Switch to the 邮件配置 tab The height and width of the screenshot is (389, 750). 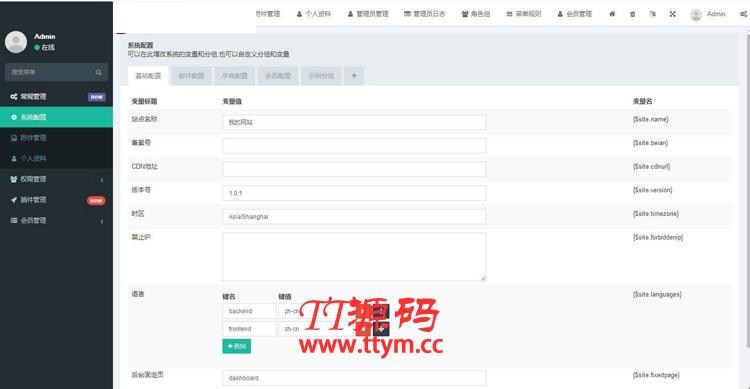[x=191, y=76]
